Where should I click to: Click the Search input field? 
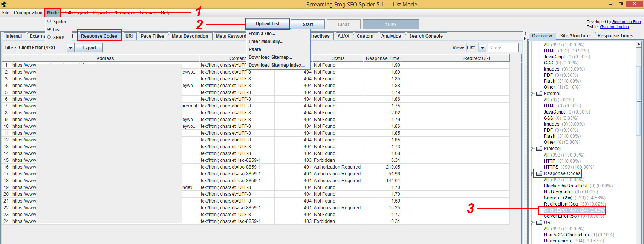503,48
